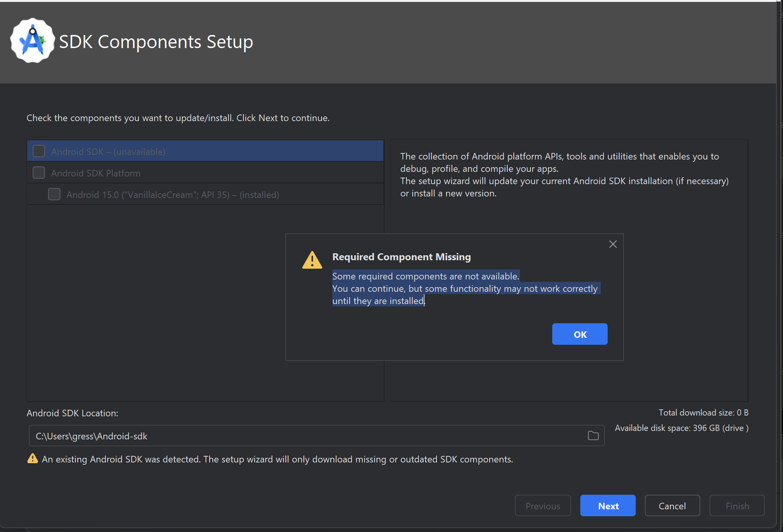Toggle the Android SDK (unavailable) checkbox
The height and width of the screenshot is (532, 783).
point(39,151)
